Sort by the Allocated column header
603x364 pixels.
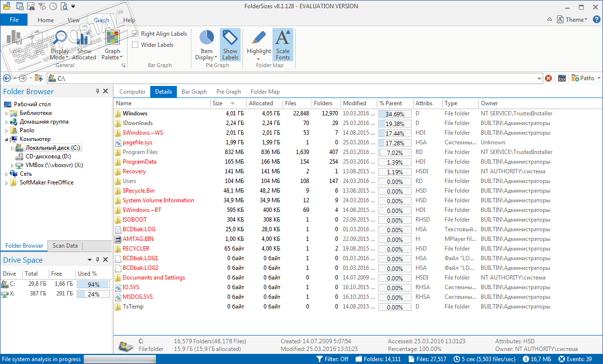[x=264, y=103]
